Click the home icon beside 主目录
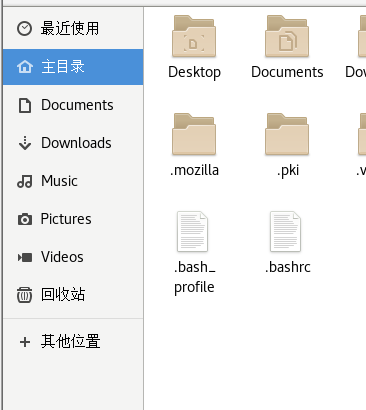The width and height of the screenshot is (366, 410). point(25,67)
